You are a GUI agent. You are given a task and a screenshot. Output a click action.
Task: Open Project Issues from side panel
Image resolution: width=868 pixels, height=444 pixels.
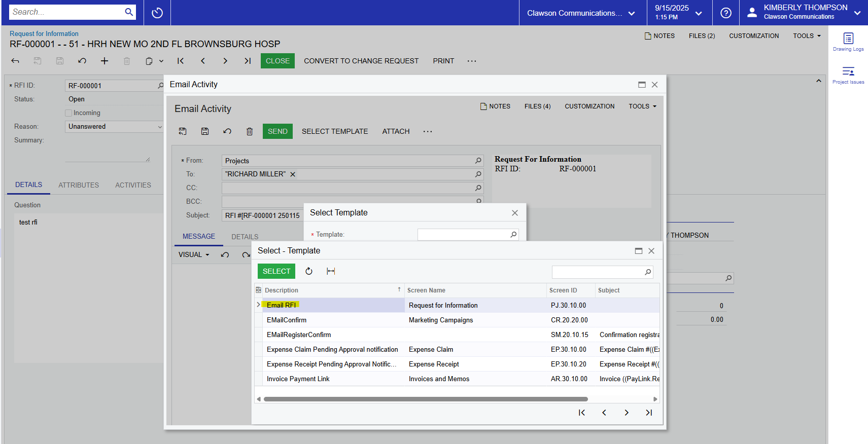point(848,75)
